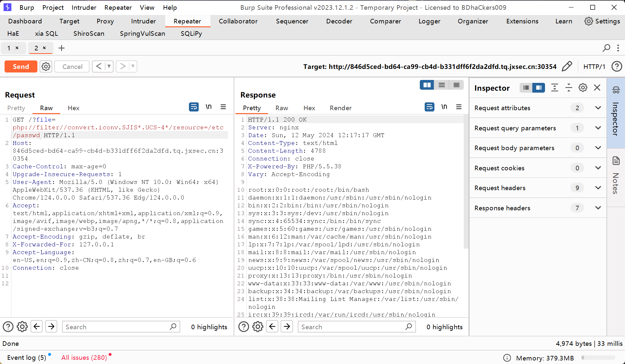The width and height of the screenshot is (625, 364).
Task: Open Request search settings gear
Action: [22, 327]
